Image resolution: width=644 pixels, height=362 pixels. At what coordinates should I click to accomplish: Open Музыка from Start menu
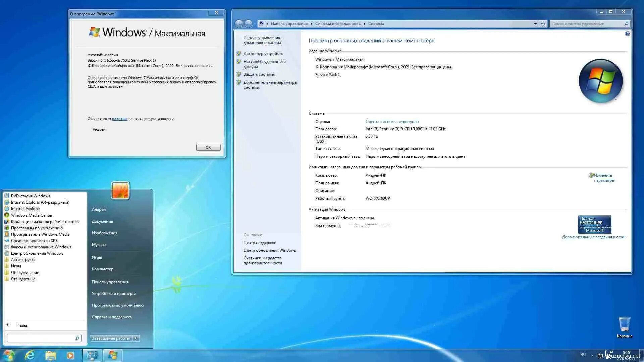pyautogui.click(x=99, y=245)
